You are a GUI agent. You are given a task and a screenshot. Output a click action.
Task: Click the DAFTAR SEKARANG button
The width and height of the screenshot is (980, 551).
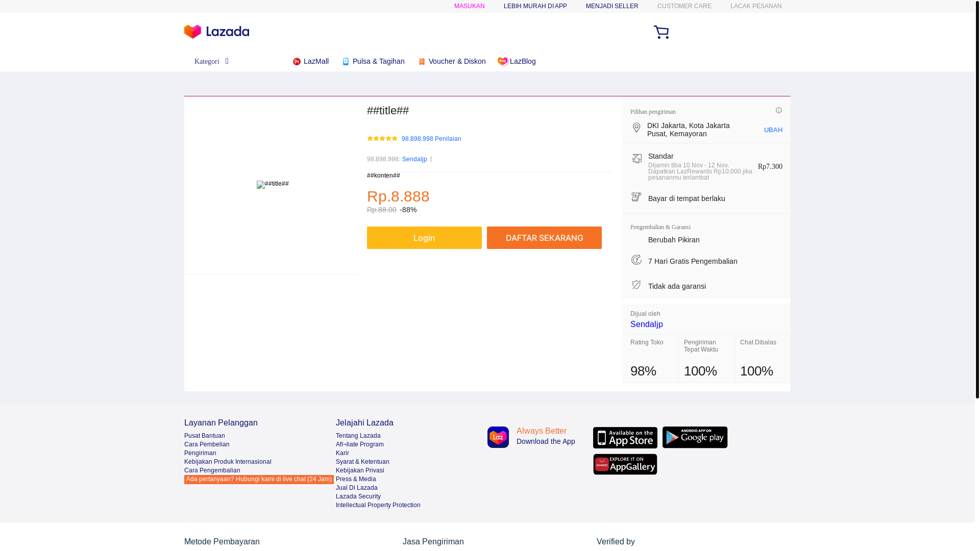click(x=544, y=238)
